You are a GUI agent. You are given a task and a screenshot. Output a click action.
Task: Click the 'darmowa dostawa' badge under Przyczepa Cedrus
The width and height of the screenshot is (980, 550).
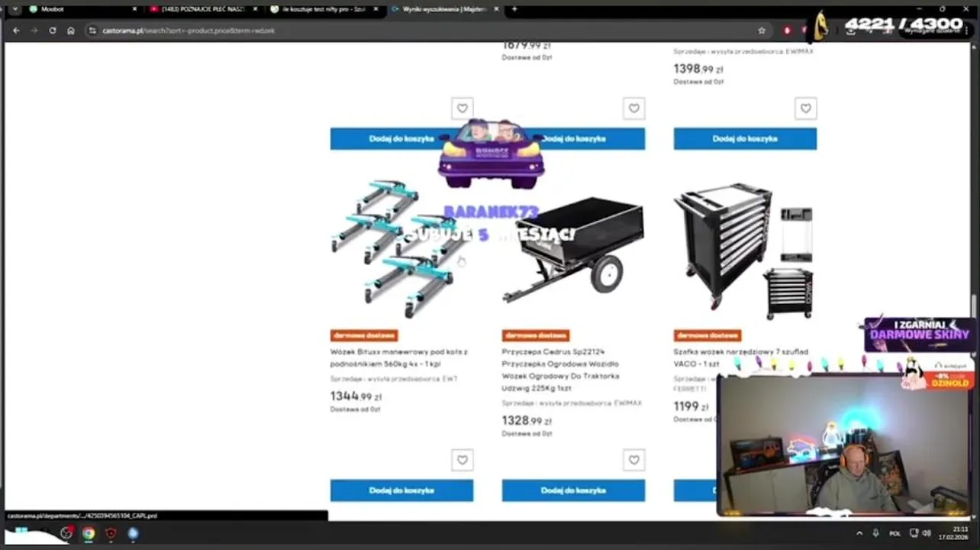pos(536,335)
